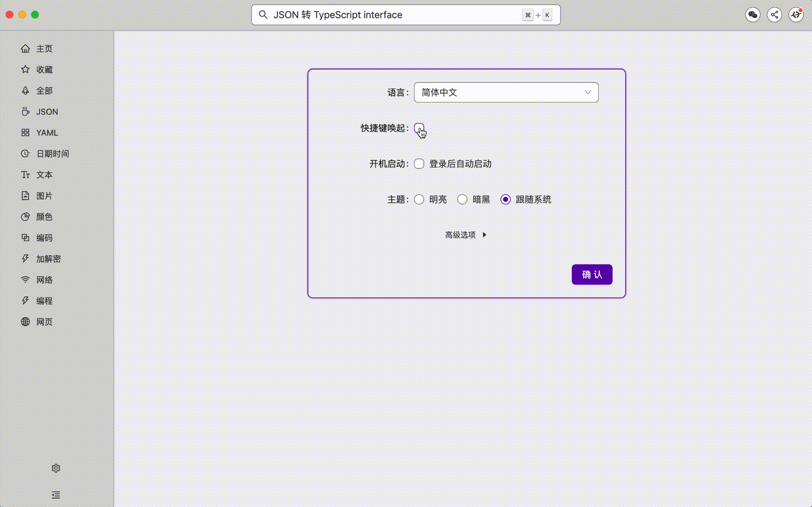Open the JSON category label
The image size is (812, 507).
(x=47, y=111)
